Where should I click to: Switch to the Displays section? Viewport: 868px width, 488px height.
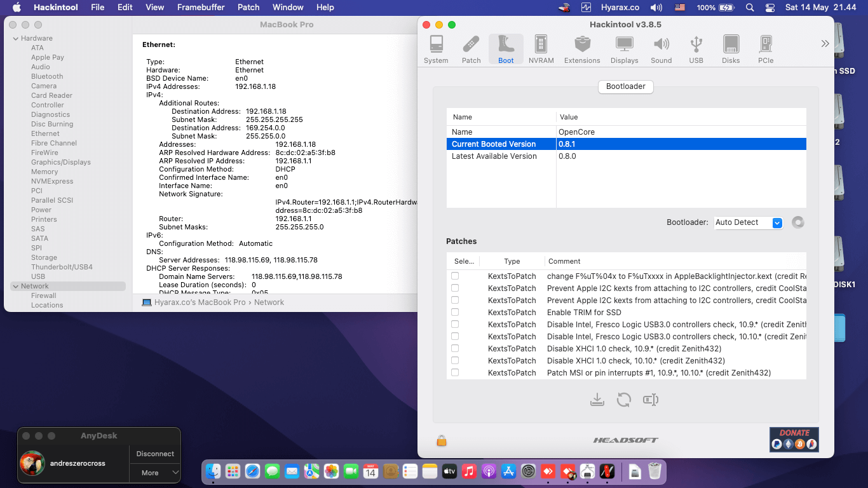624,49
